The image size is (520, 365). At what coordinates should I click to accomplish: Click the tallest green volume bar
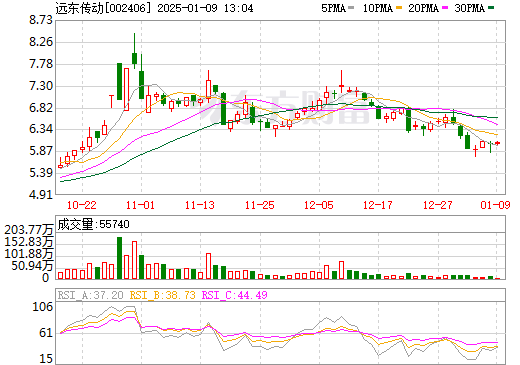coord(119,258)
